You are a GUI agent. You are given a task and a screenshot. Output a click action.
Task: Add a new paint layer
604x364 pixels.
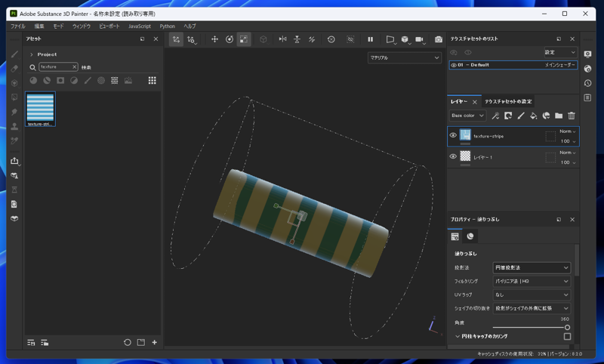521,116
